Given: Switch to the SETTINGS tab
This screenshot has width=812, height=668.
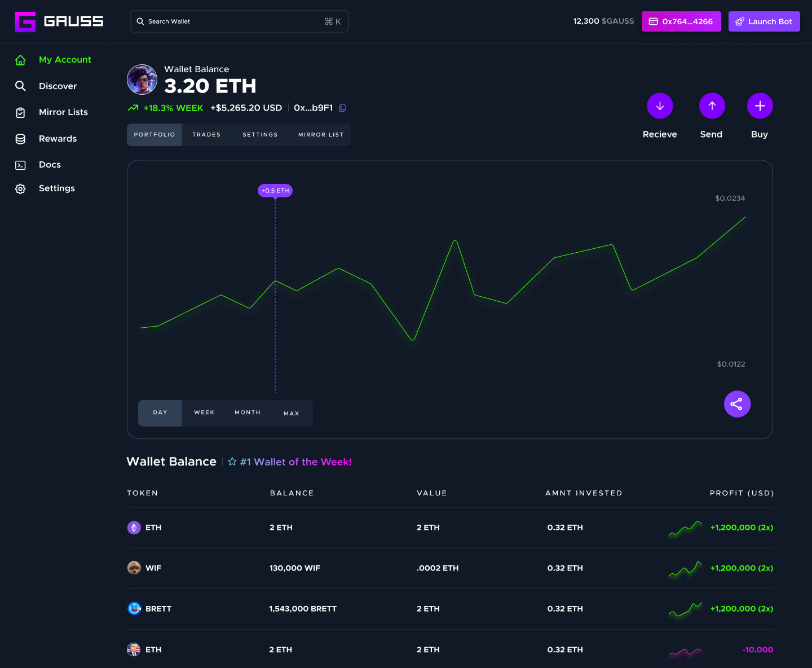Looking at the screenshot, I should click(260, 135).
